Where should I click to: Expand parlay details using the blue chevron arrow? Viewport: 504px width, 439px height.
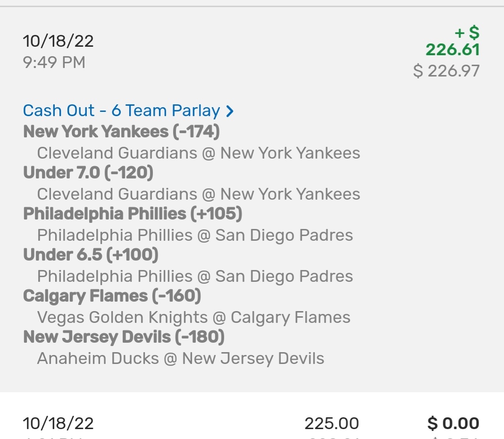(x=230, y=111)
